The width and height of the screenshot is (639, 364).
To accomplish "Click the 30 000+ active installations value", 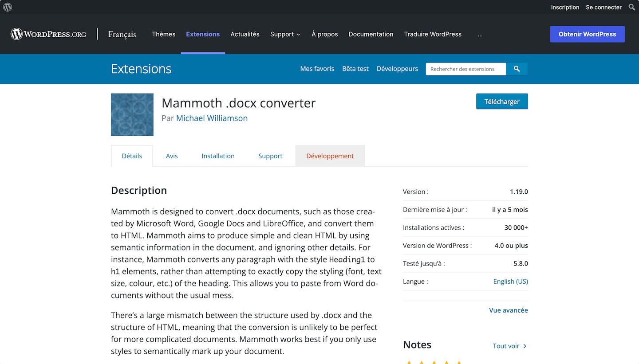I will pyautogui.click(x=516, y=228).
